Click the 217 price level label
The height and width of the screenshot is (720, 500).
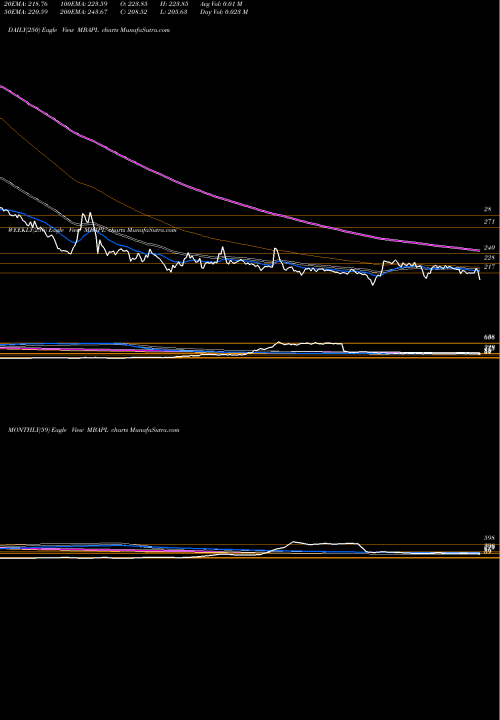[x=489, y=267]
